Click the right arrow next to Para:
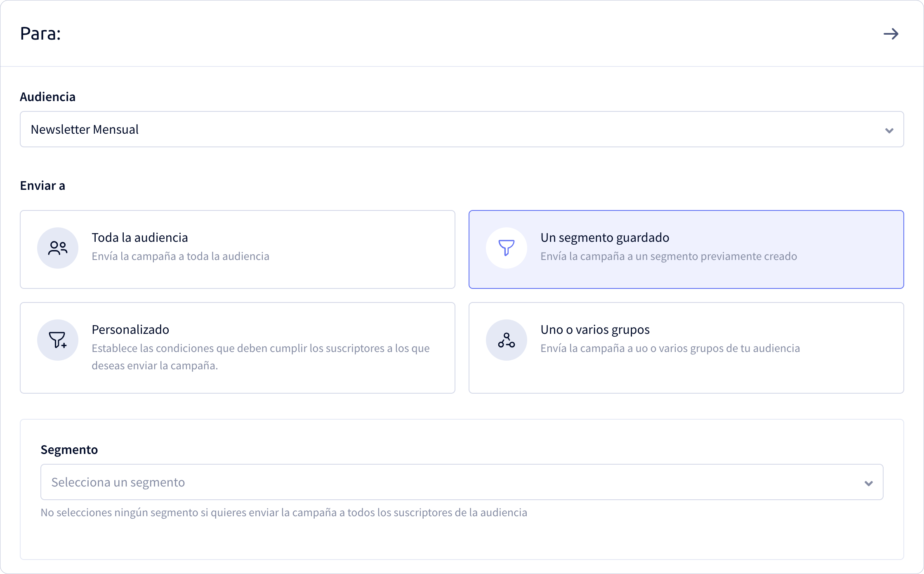 [891, 34]
